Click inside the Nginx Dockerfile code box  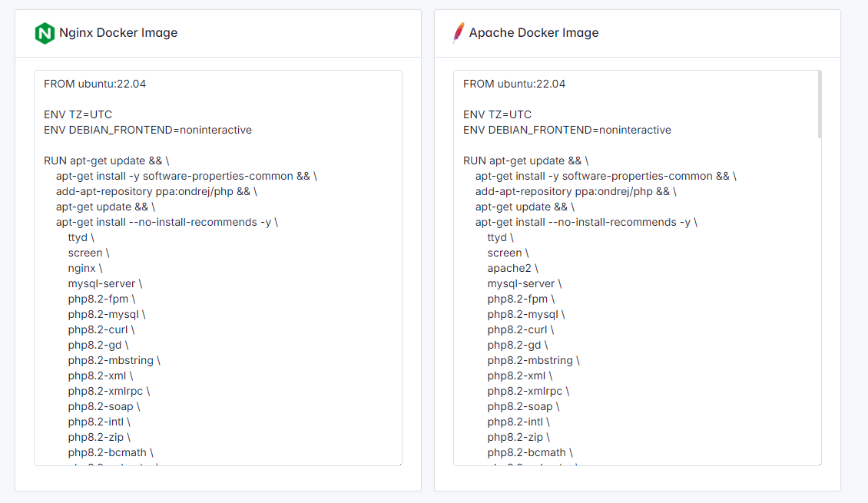pyautogui.click(x=218, y=268)
